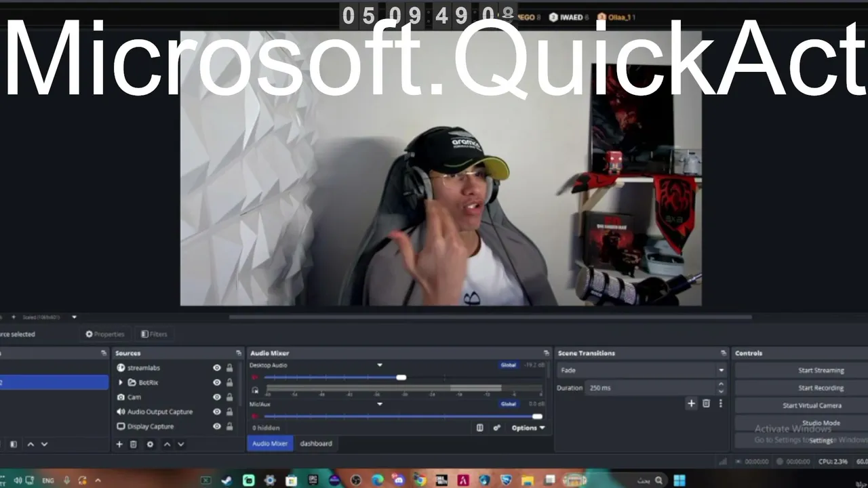Open source Filters button
This screenshot has height=488, width=868.
pos(154,334)
